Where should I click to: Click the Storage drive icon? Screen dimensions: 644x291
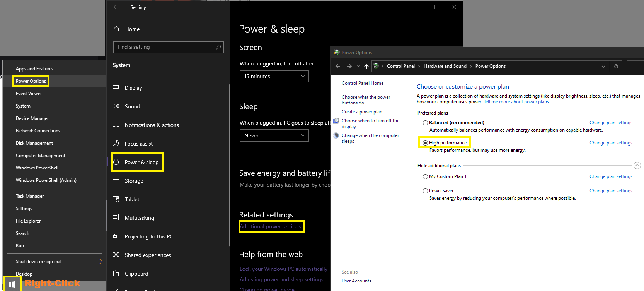click(x=116, y=181)
